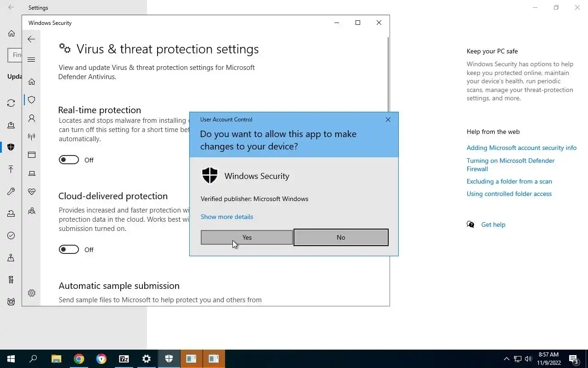Click the Get help chat icon
The width and height of the screenshot is (588, 368).
470,224
